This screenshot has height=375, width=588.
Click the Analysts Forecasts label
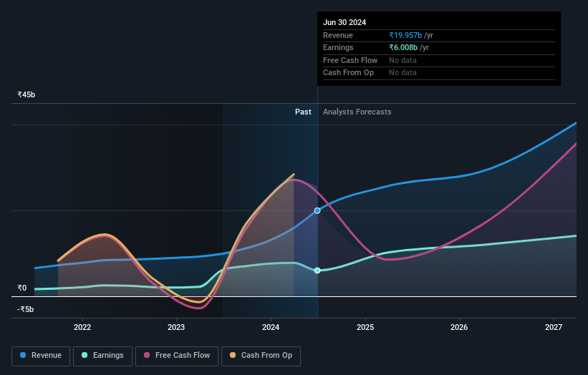357,112
